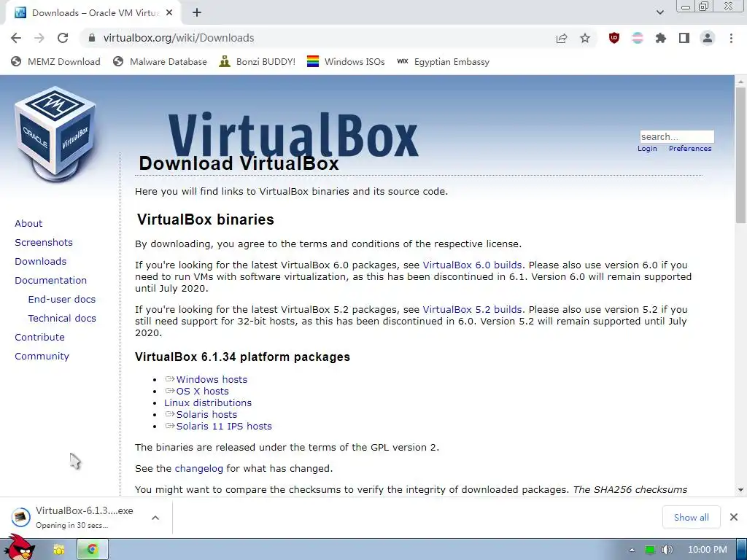Select the Chrome taskbar button

click(93, 550)
